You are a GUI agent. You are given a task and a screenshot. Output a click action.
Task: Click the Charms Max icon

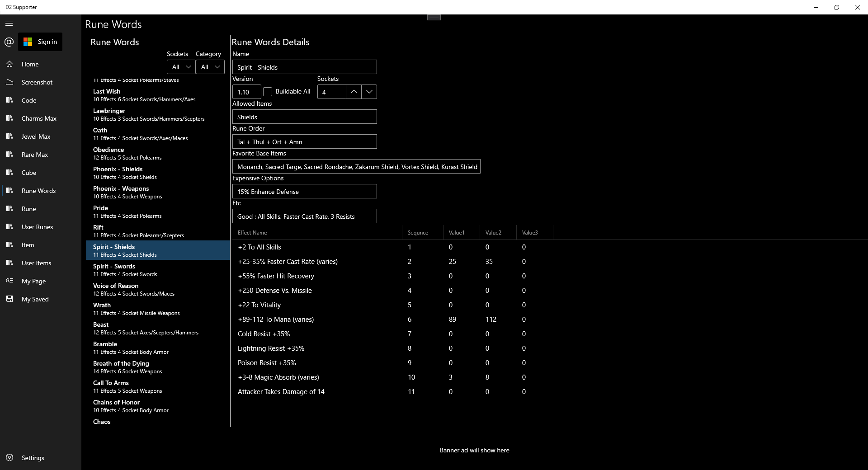(9, 118)
